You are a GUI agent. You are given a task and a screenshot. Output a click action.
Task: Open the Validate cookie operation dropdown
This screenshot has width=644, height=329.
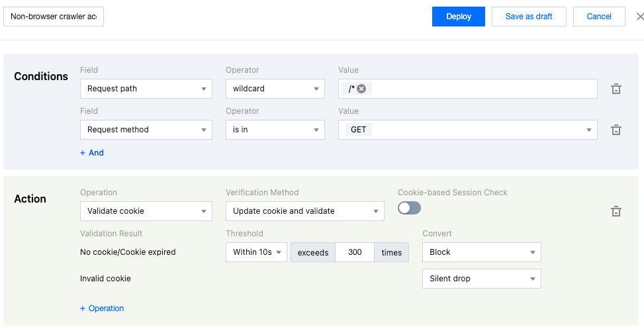146,211
